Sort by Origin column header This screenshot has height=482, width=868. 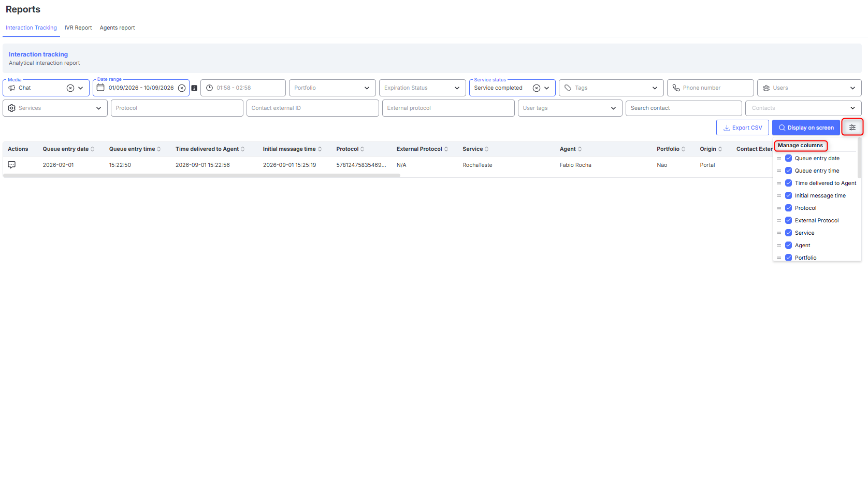720,149
